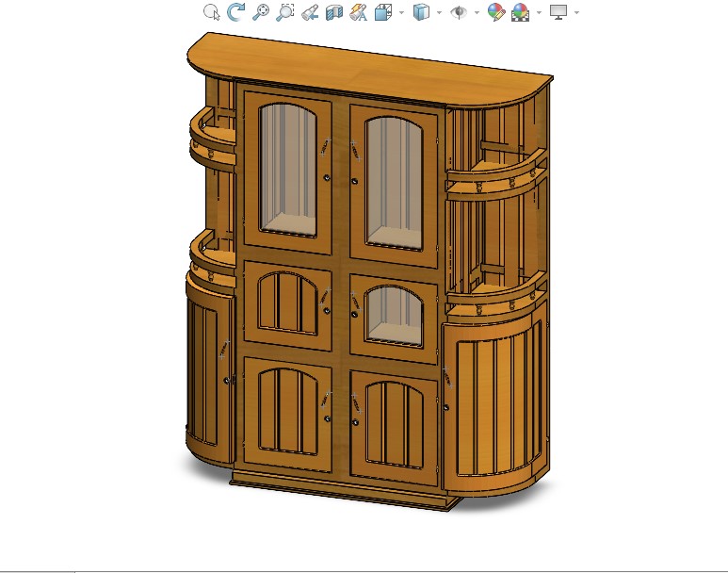
Task: Click the Hide/Show Items eye icon
Action: click(459, 12)
